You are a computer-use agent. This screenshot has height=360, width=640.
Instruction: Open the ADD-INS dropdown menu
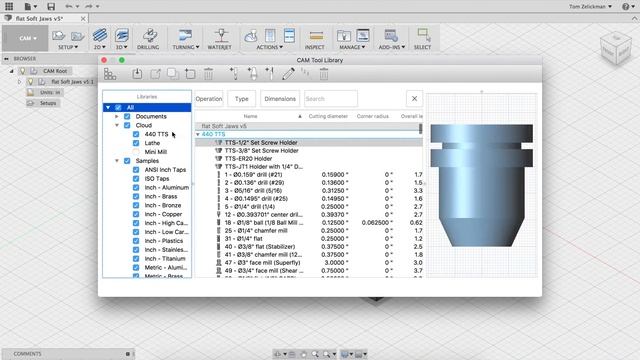click(x=392, y=47)
